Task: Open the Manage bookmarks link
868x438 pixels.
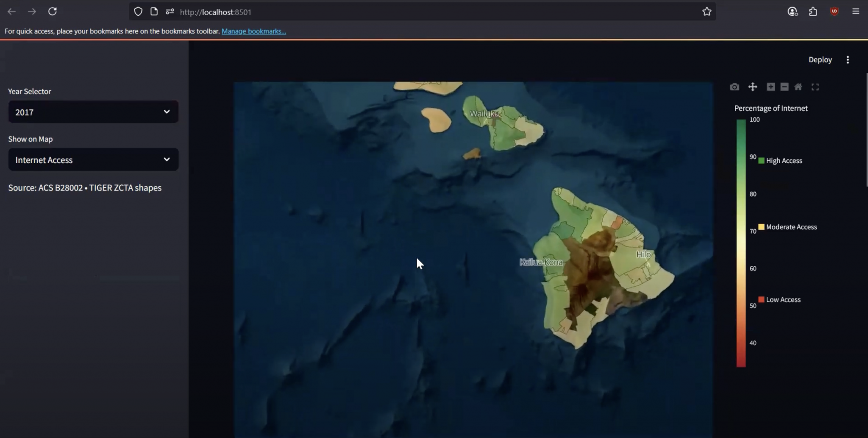Action: [x=253, y=31]
